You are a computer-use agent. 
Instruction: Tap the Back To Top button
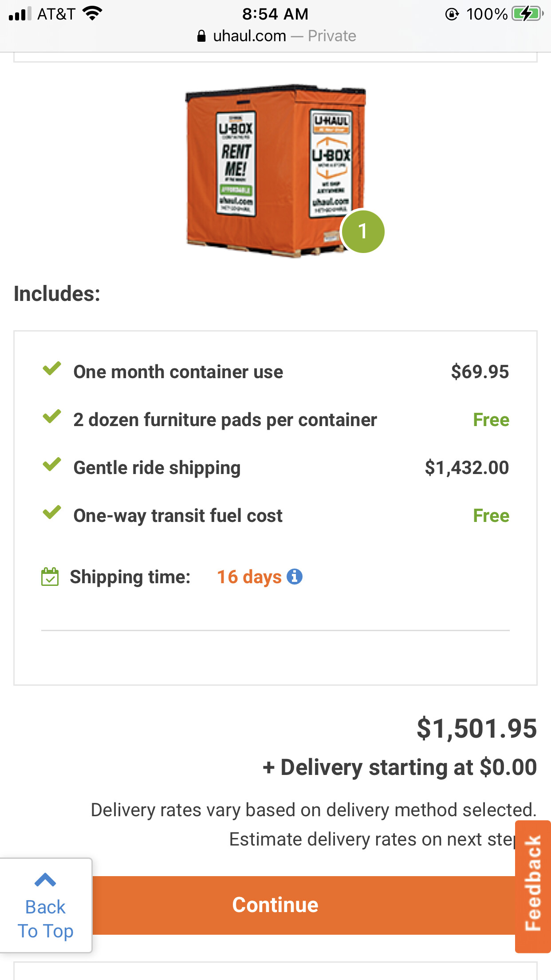pyautogui.click(x=45, y=905)
